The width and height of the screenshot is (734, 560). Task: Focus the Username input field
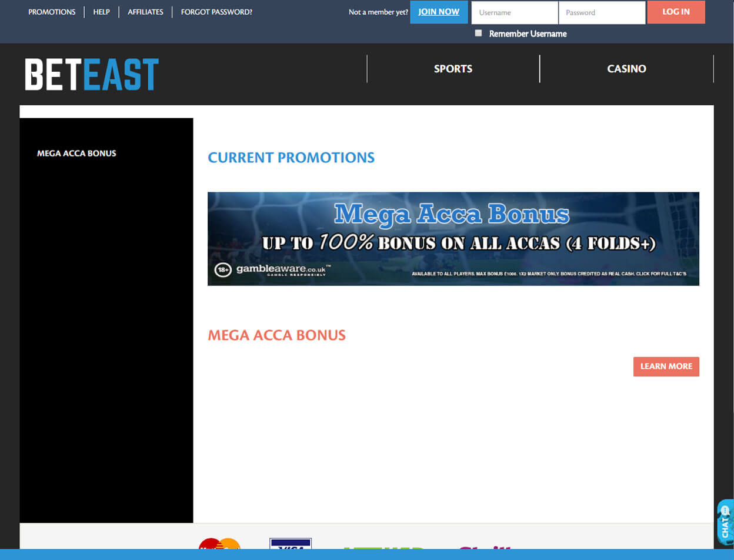pyautogui.click(x=515, y=12)
